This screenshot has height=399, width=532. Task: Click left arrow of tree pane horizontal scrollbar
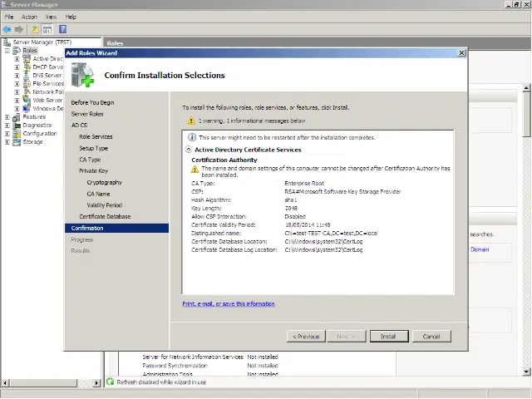(5, 382)
